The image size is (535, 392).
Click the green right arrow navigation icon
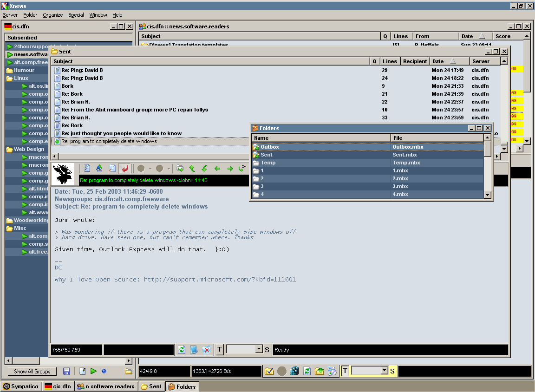pyautogui.click(x=229, y=169)
